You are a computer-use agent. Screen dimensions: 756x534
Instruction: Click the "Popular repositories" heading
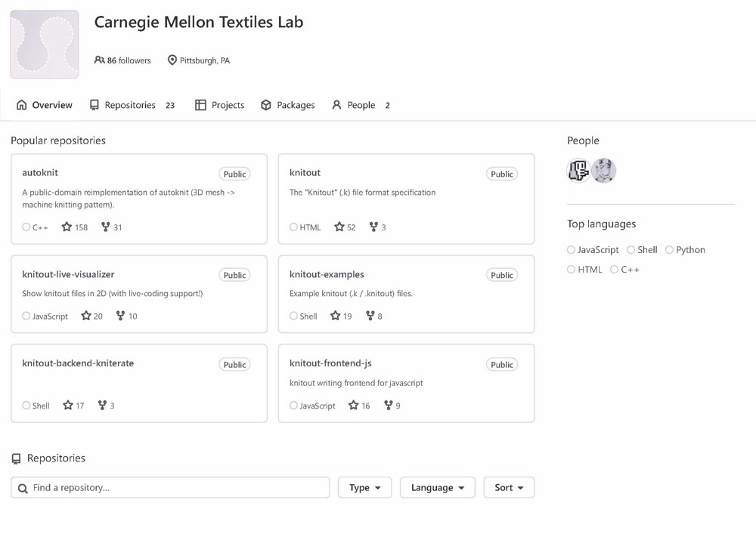tap(58, 140)
